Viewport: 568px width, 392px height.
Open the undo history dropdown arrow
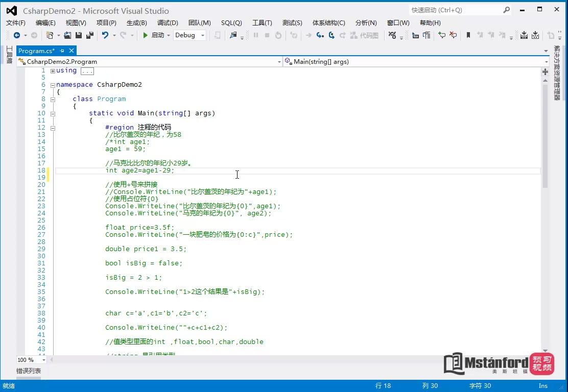tap(114, 35)
